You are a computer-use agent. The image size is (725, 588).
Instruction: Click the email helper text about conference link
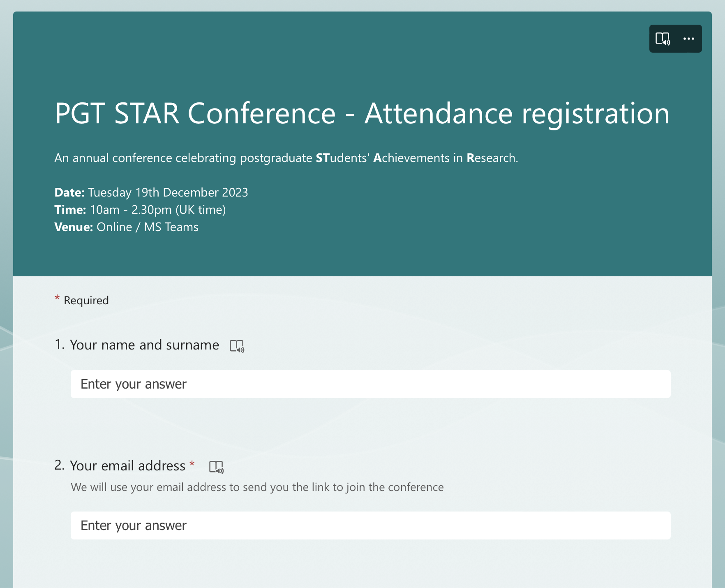(257, 487)
